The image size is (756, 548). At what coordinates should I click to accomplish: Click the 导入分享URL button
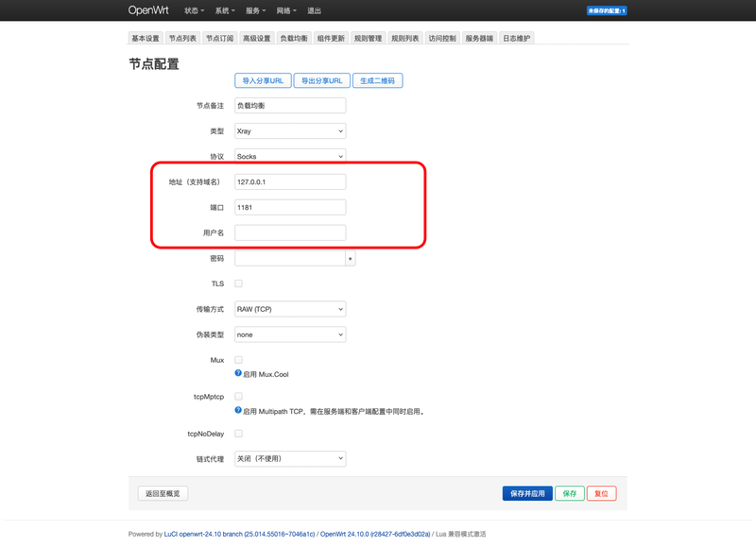pyautogui.click(x=263, y=81)
